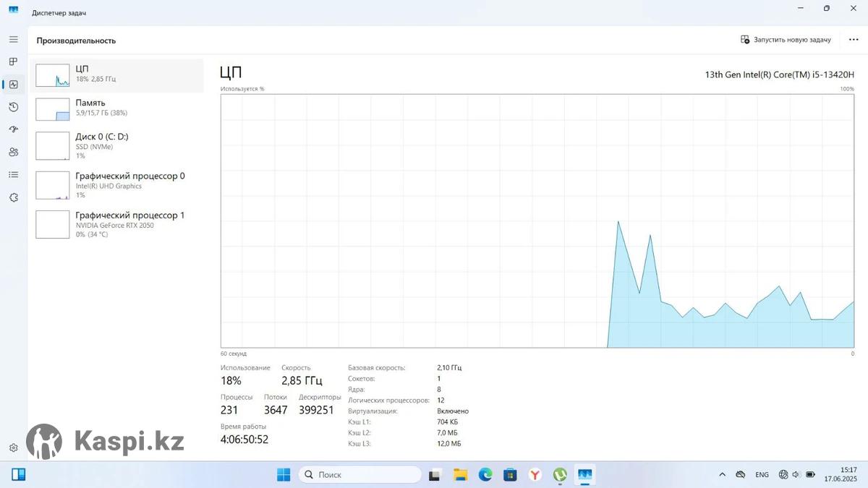
Task: Open uTorrent from the taskbar
Action: click(560, 475)
